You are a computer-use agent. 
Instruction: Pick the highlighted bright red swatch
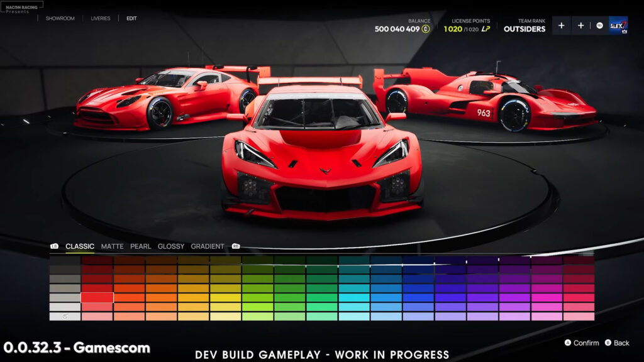[x=97, y=297]
